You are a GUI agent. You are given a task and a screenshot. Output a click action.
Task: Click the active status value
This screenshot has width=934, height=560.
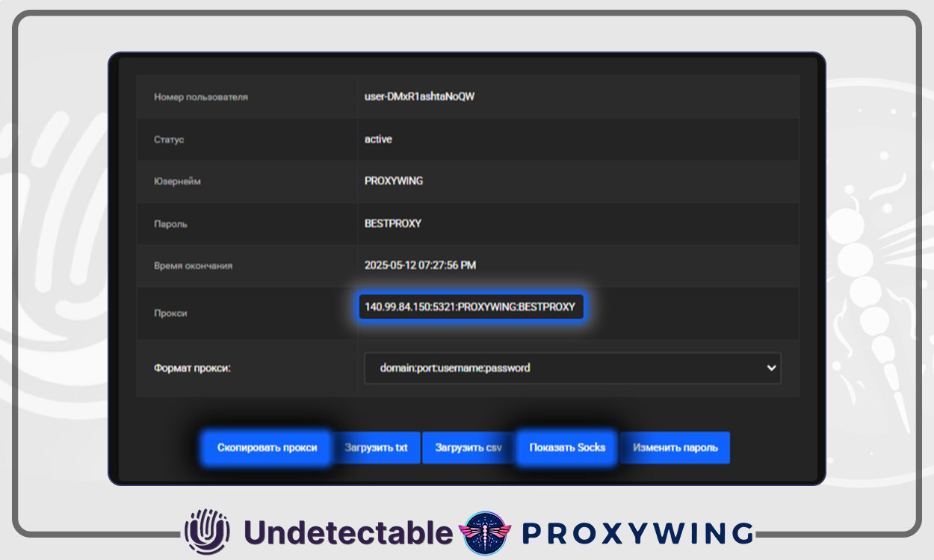[x=378, y=139]
